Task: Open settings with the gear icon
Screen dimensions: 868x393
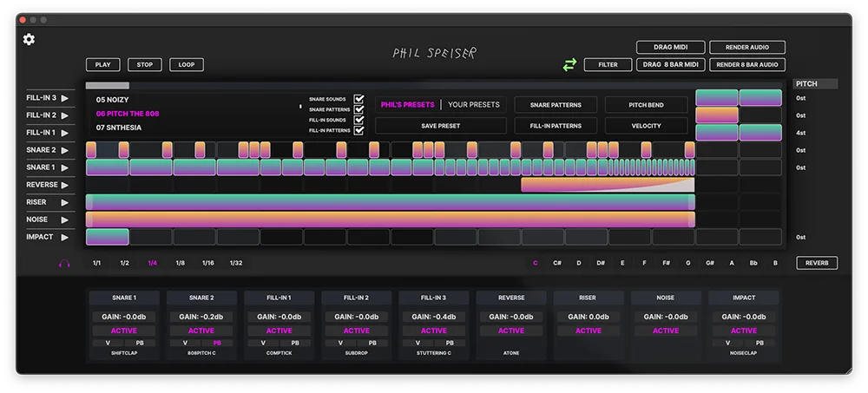Action: tap(29, 39)
